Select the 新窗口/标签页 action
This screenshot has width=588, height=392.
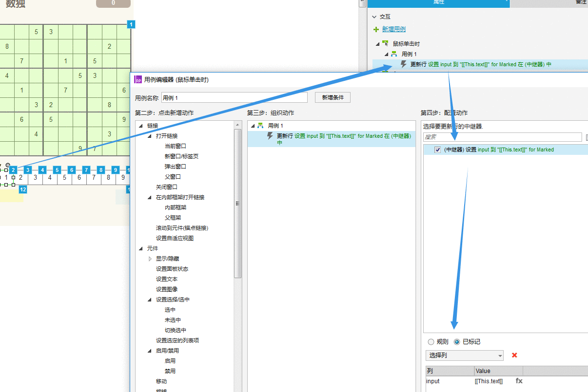181,156
